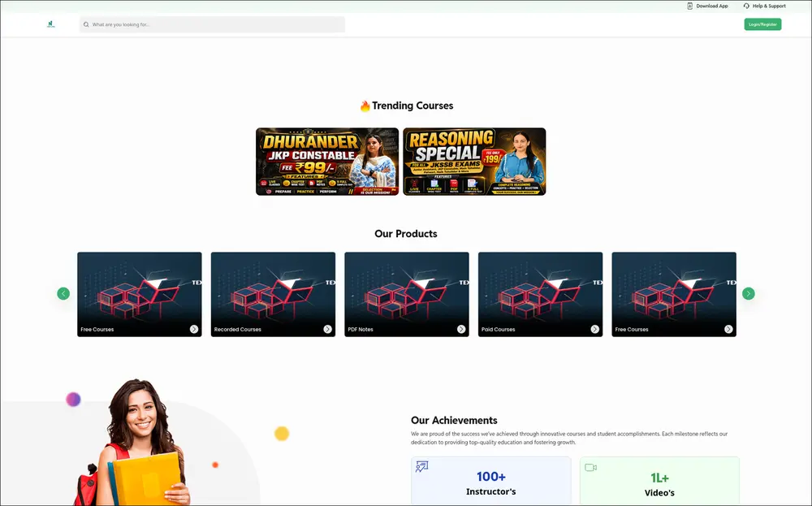The image size is (812, 506).
Task: Click the Download App phone icon
Action: click(689, 6)
